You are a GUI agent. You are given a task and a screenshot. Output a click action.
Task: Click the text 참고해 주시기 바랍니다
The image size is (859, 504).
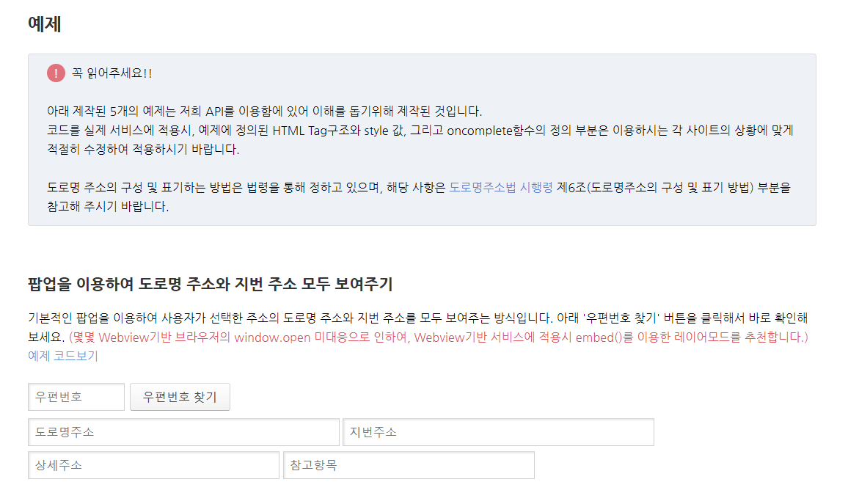coord(108,207)
